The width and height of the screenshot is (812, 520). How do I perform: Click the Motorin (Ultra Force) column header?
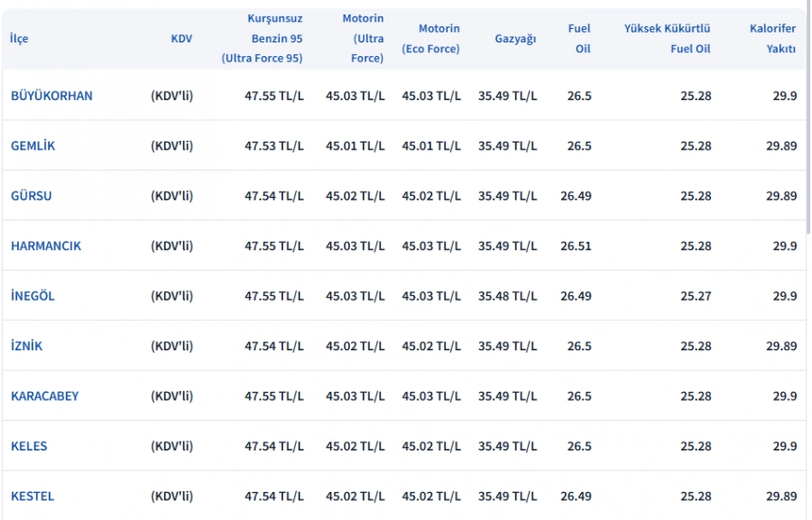coord(363,39)
